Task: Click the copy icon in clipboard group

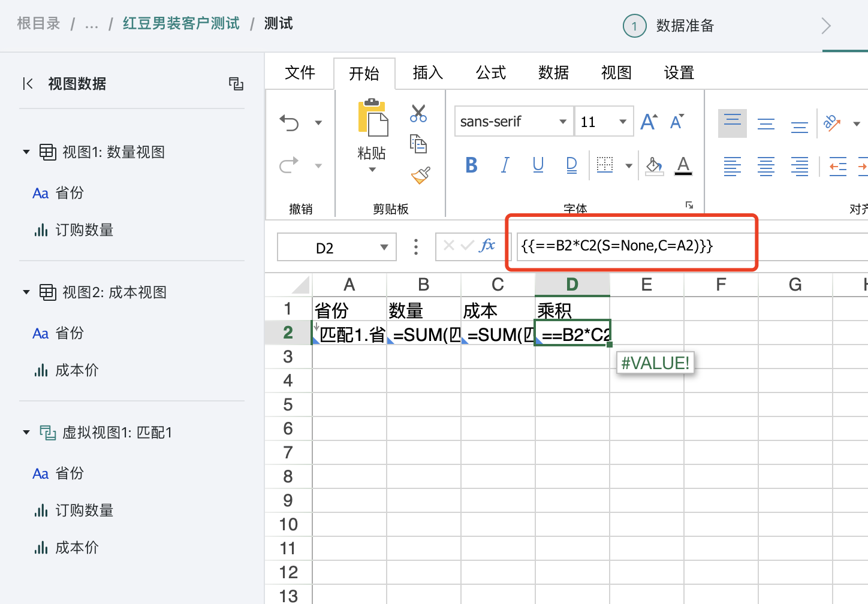Action: [x=418, y=144]
